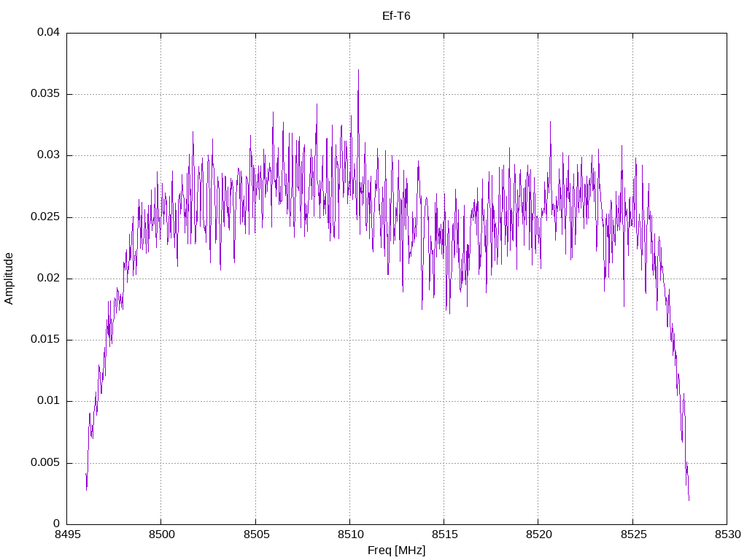Click the 0.005 y-axis tick label
Screen dimensions: 747x560
[x=45, y=463]
